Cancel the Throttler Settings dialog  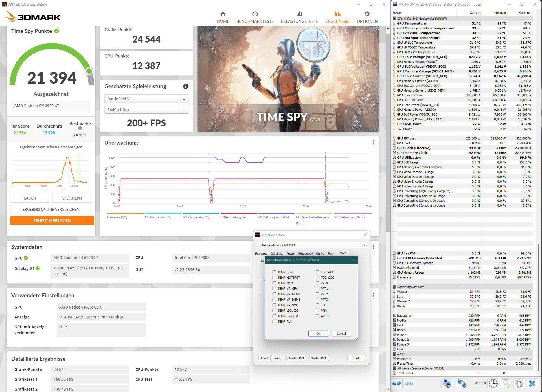click(341, 334)
